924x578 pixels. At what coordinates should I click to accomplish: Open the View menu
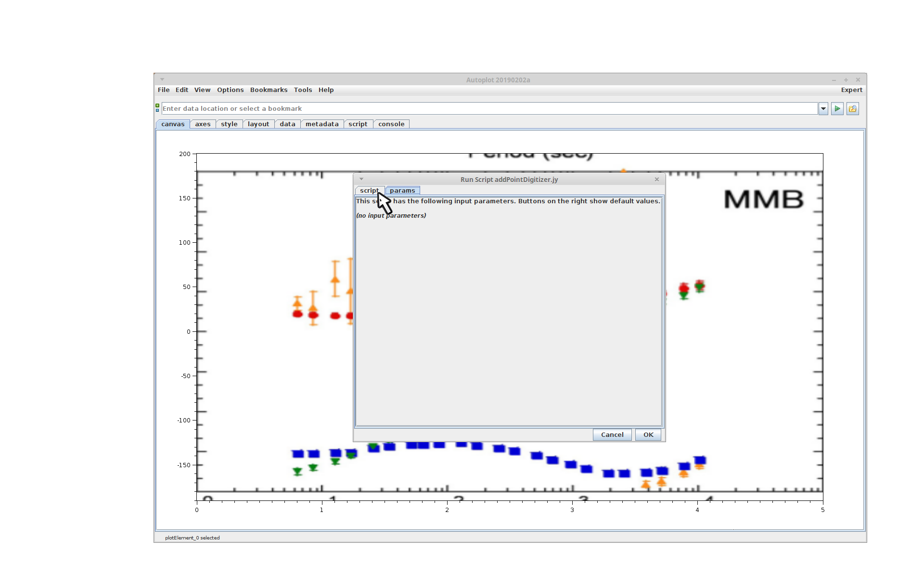pos(203,90)
